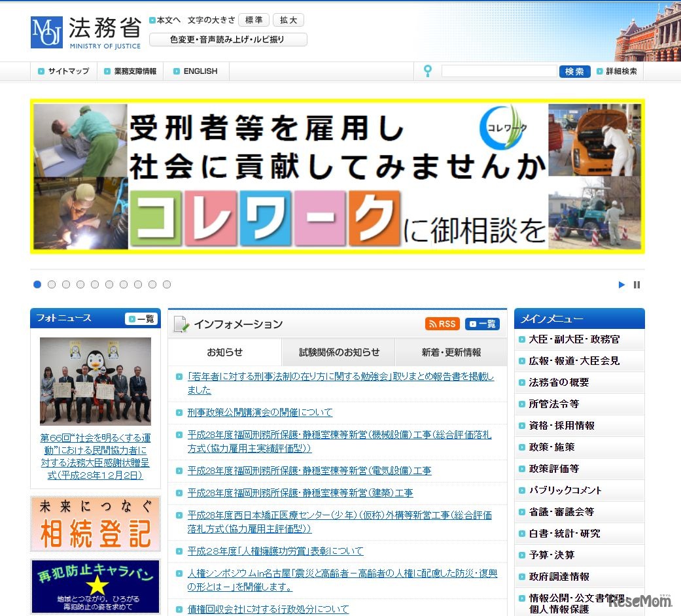Enable 拡大 enlarged text size
The height and width of the screenshot is (616, 681).
point(288,20)
